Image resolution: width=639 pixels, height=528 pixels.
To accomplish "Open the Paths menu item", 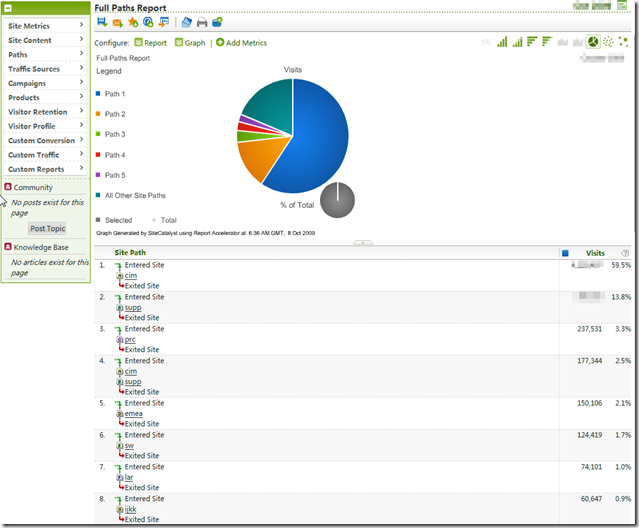I will click(18, 55).
